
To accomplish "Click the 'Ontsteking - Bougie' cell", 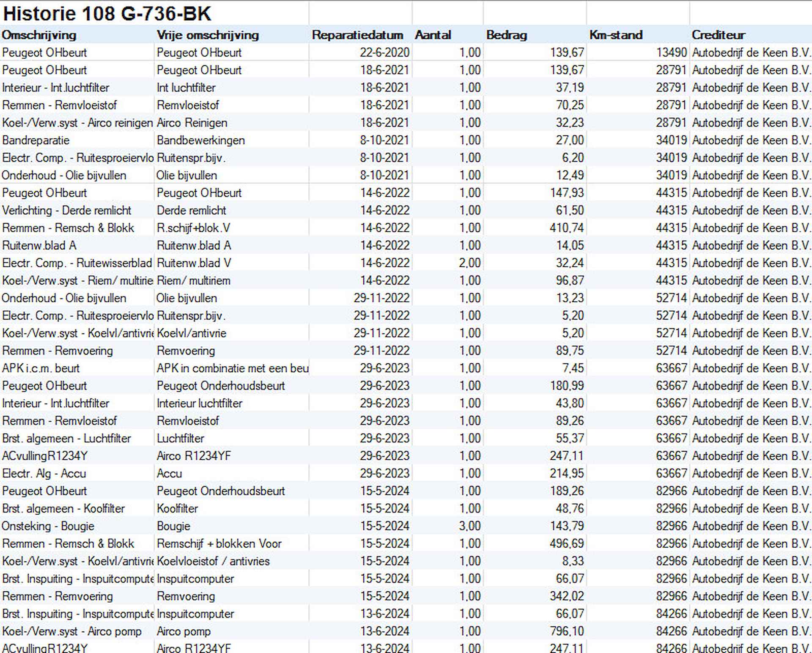I will [x=48, y=526].
